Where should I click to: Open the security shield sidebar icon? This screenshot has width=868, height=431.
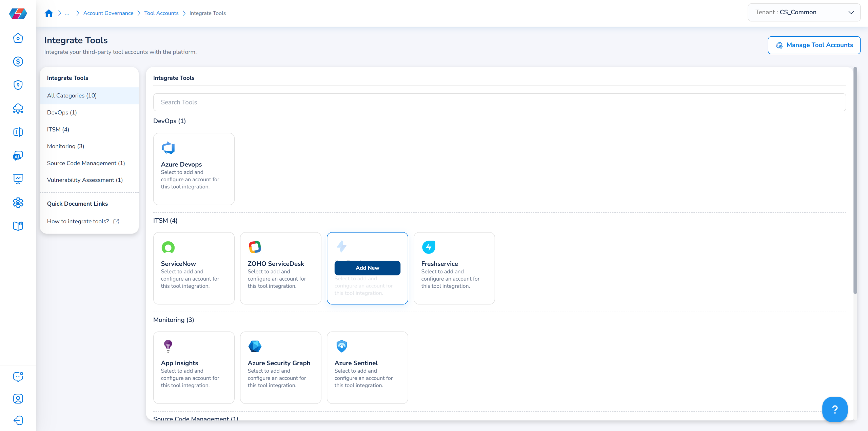(x=18, y=85)
